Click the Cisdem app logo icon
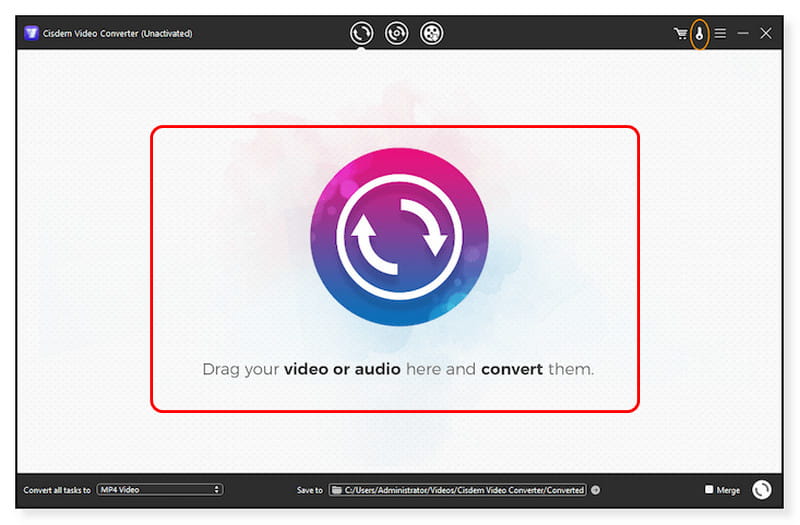This screenshot has height=525, width=800. [31, 33]
